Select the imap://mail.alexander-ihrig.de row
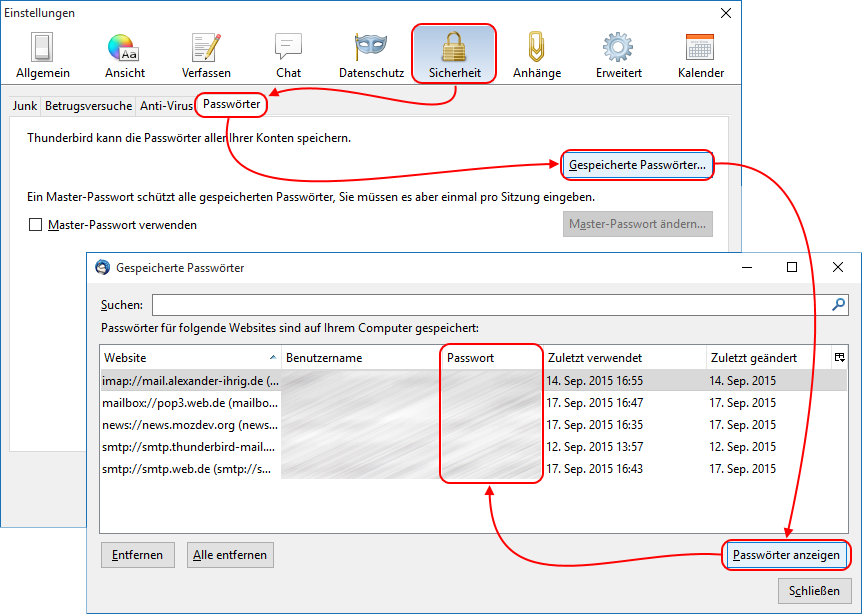862x614 pixels. tap(473, 380)
